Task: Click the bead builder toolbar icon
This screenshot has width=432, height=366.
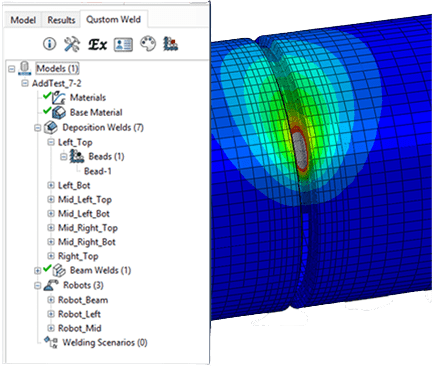Action: tap(170, 44)
